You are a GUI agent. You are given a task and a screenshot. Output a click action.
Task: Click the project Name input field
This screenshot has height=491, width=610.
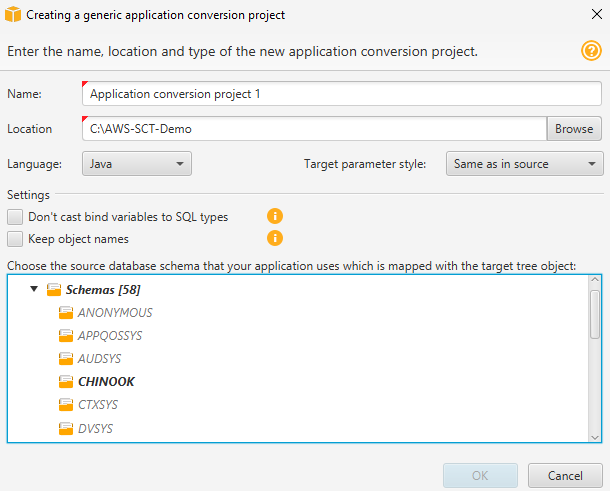tap(340, 94)
